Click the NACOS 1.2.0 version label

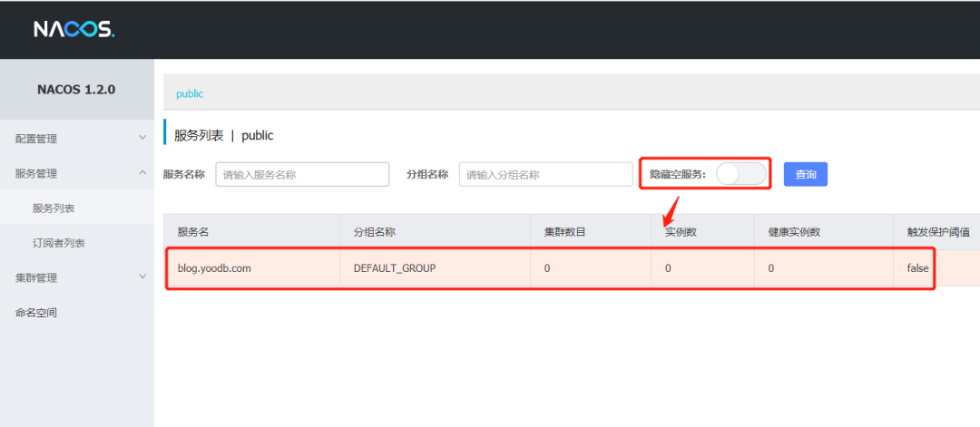point(76,89)
